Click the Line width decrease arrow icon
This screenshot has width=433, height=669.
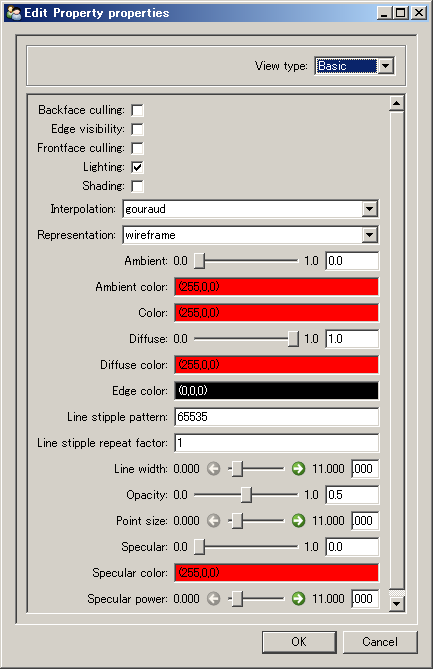coord(214,469)
